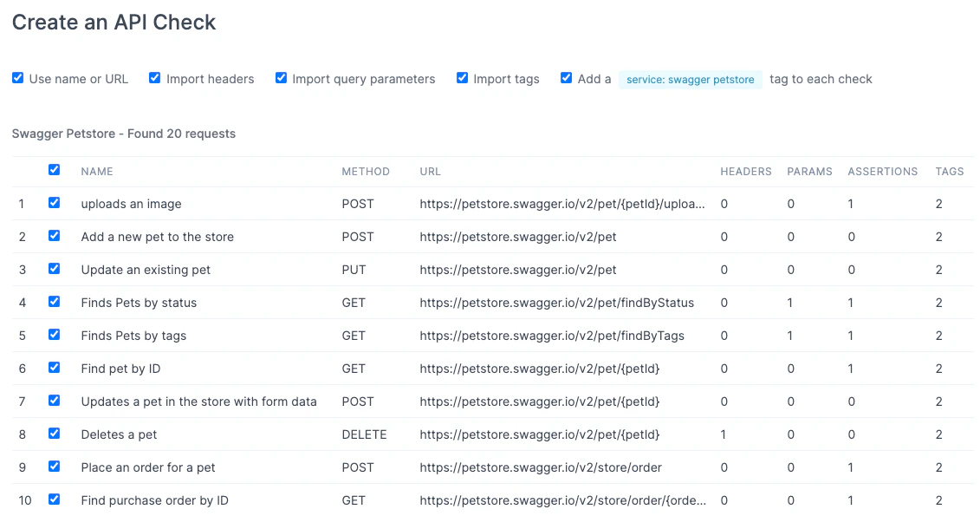The image size is (980, 516).
Task: Click the ASSERTIONS column header
Action: click(882, 171)
